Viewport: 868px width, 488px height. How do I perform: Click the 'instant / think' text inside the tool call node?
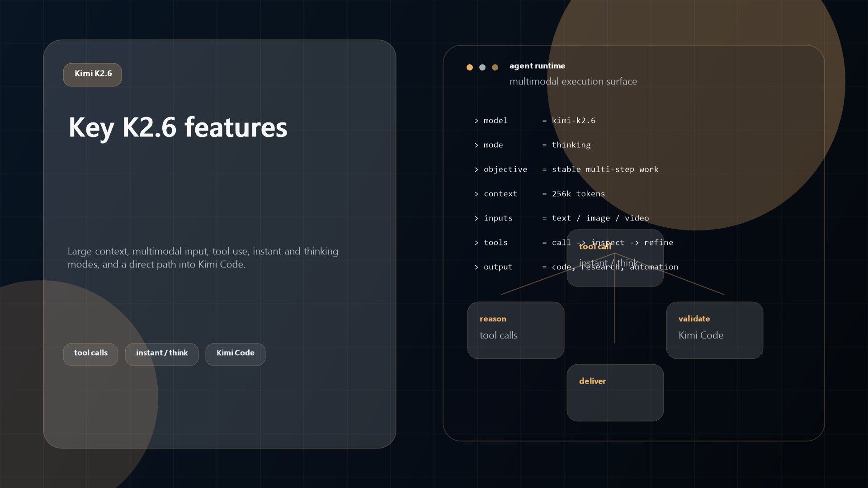(608, 263)
